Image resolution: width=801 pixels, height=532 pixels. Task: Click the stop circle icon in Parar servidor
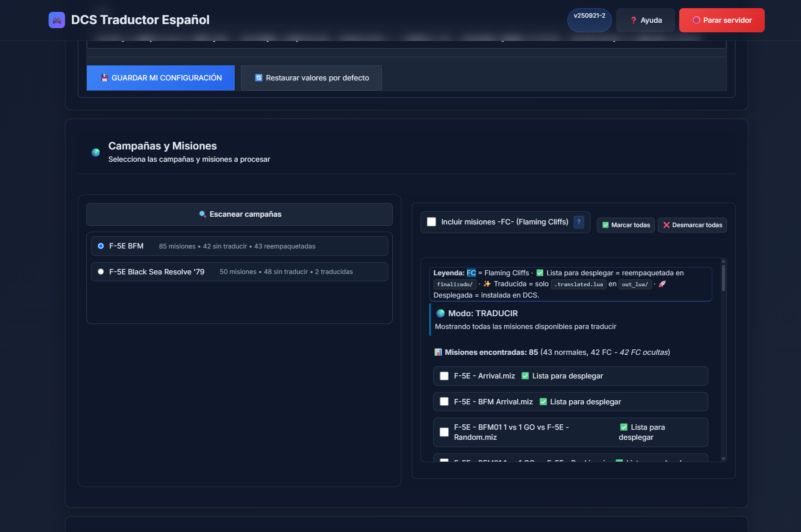point(696,20)
